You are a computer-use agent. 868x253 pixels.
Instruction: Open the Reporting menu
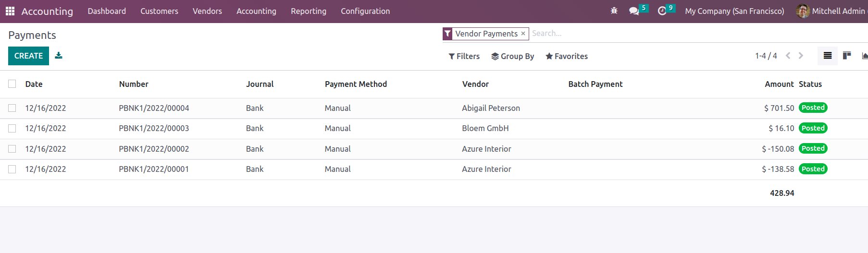[309, 11]
